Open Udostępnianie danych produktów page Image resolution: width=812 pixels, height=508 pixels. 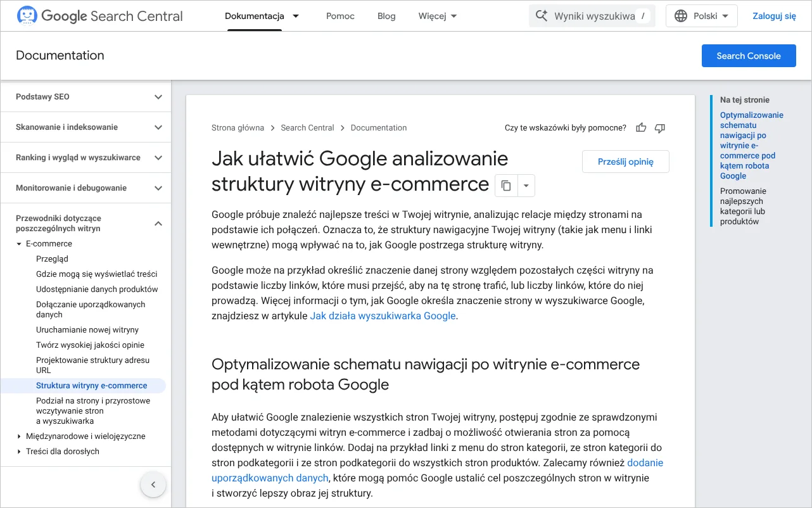click(97, 289)
